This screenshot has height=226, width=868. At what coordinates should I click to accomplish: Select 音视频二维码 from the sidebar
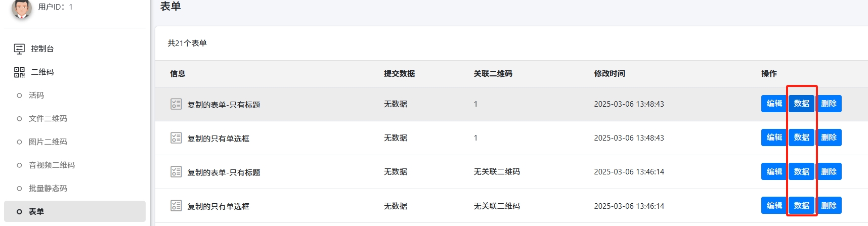click(52, 165)
